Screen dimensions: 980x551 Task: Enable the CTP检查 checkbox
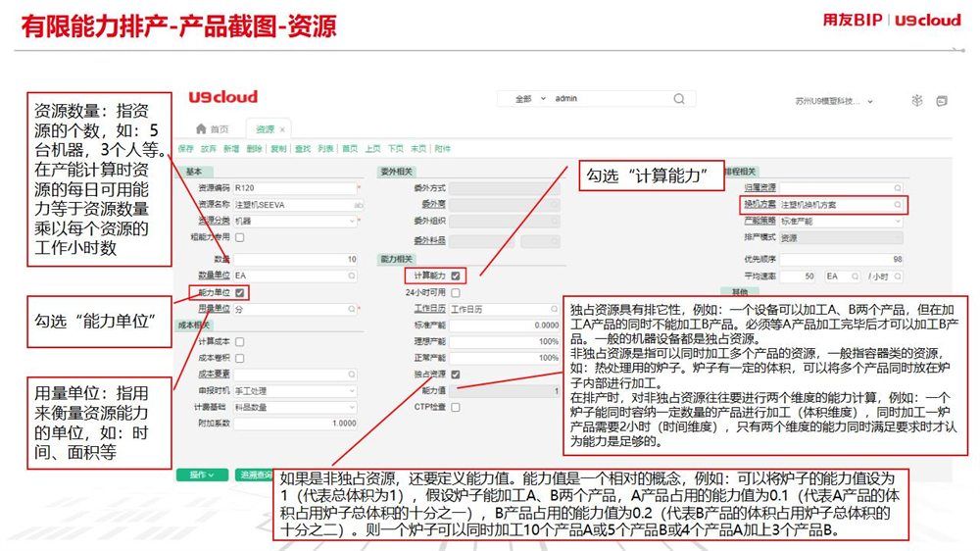point(456,407)
